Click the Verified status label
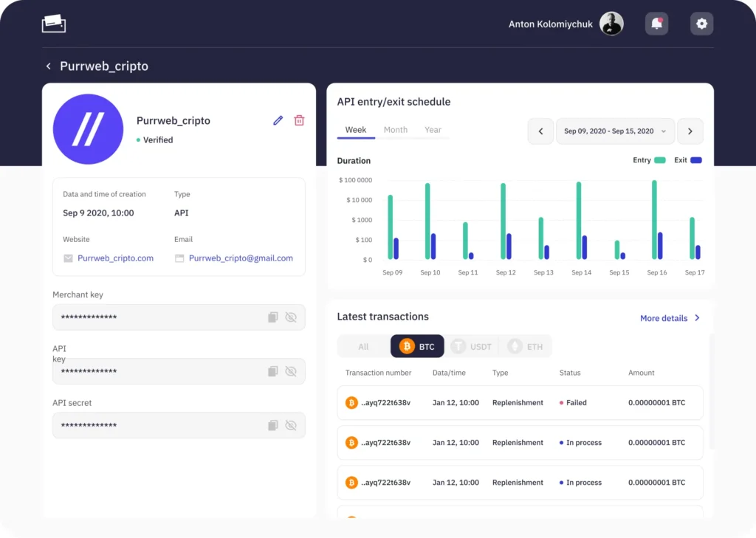The image size is (756, 538). point(158,139)
